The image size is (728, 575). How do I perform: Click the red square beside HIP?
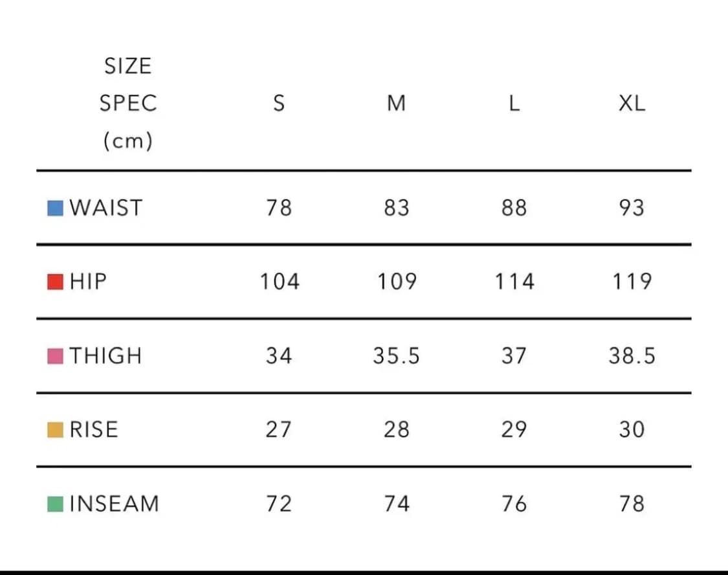pyautogui.click(x=55, y=282)
